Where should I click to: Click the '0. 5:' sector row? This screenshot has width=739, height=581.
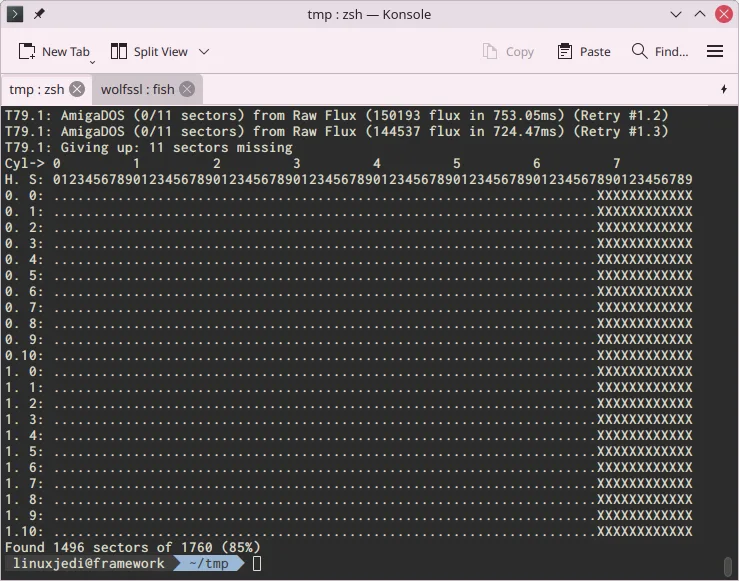pyautogui.click(x=348, y=275)
